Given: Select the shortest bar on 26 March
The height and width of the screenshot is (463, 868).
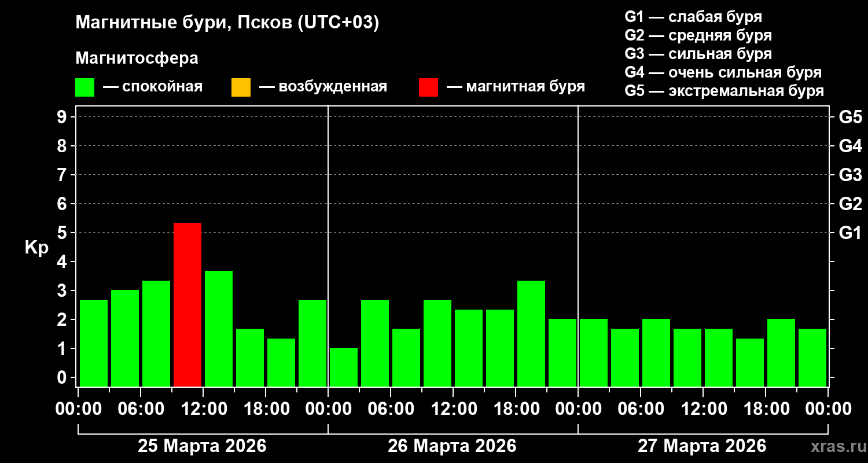Looking at the screenshot, I should (x=344, y=367).
